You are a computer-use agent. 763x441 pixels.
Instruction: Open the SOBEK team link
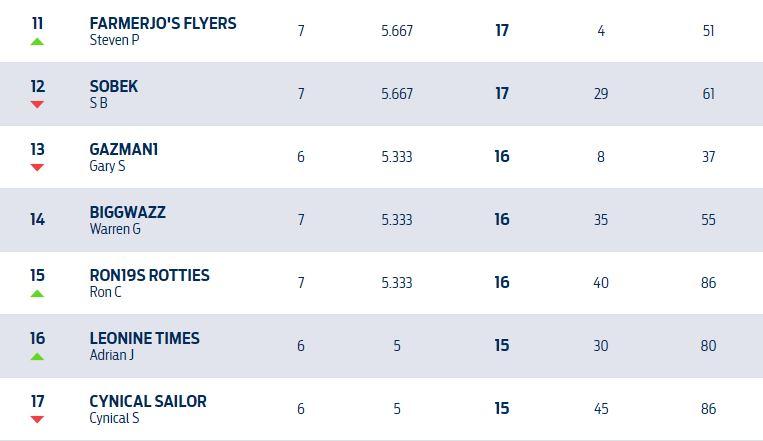[x=114, y=86]
